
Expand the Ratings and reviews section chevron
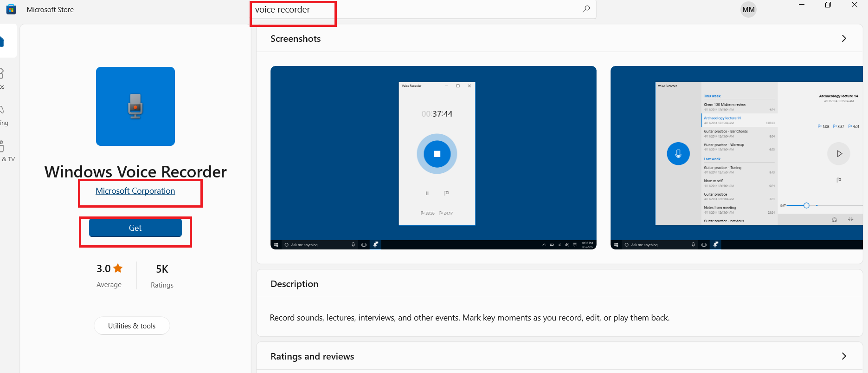(844, 356)
